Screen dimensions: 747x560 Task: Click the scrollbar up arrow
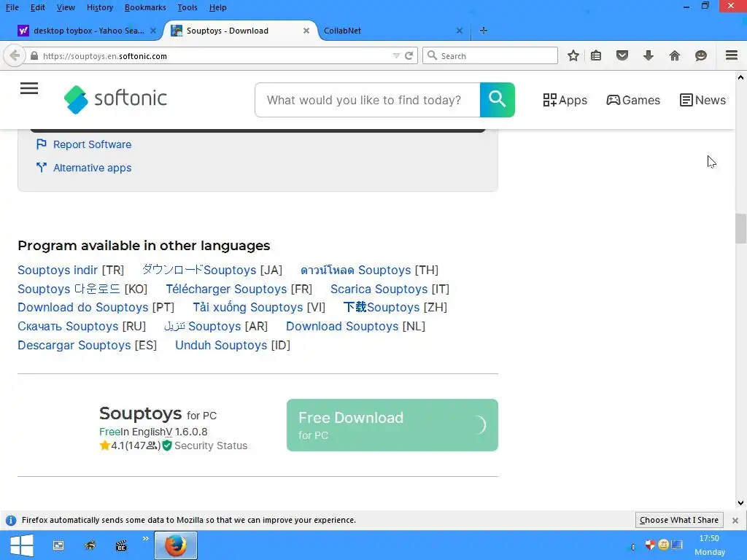pyautogui.click(x=740, y=77)
